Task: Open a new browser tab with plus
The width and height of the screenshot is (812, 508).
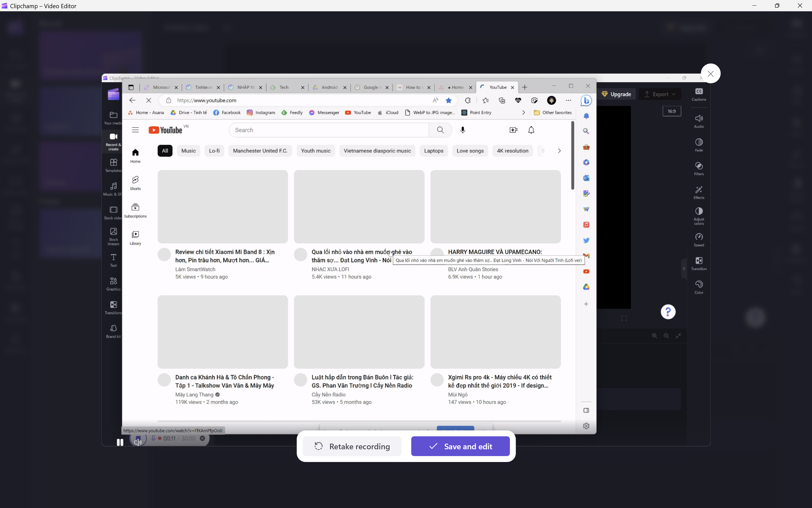Action: pos(525,87)
